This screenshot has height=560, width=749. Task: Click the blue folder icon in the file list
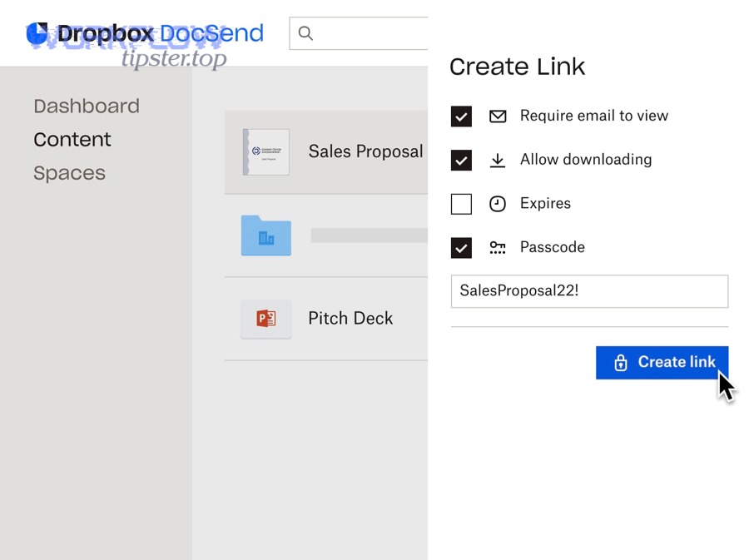(265, 235)
